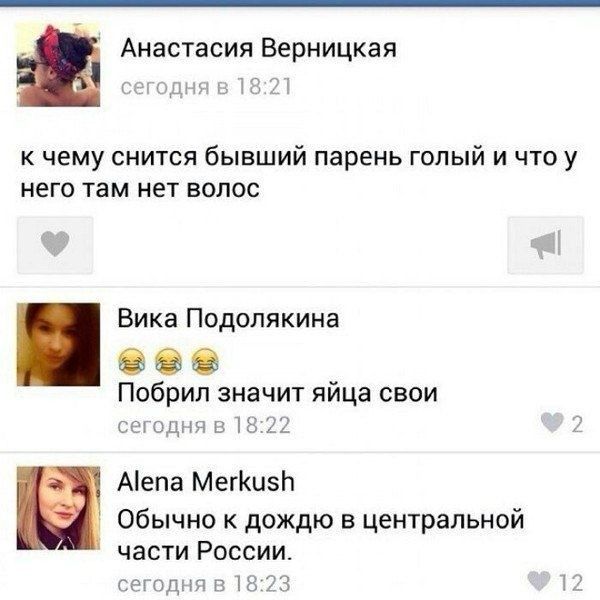Like the post with the heart button
This screenshot has height=600, width=600.
click(x=55, y=245)
